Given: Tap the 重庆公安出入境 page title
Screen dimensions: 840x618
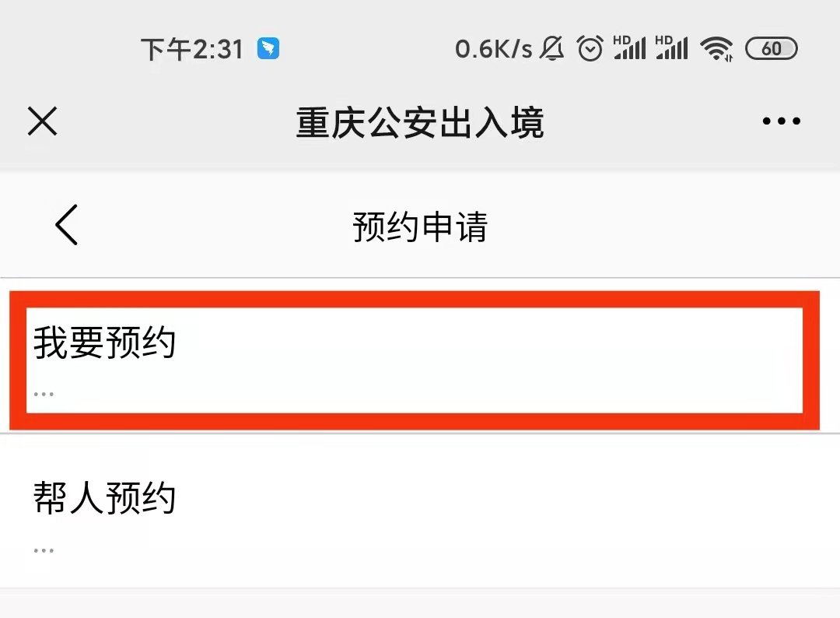Looking at the screenshot, I should 420,123.
